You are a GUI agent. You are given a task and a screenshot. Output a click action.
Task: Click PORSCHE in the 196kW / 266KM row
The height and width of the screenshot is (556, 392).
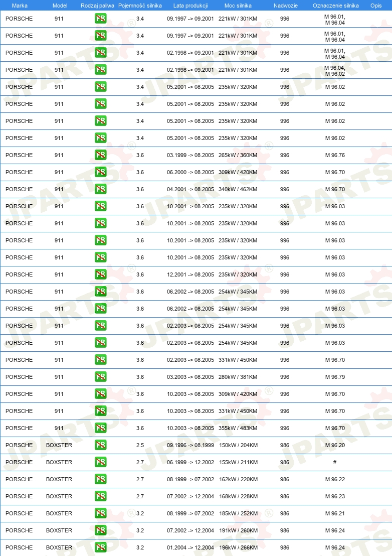[19, 547]
